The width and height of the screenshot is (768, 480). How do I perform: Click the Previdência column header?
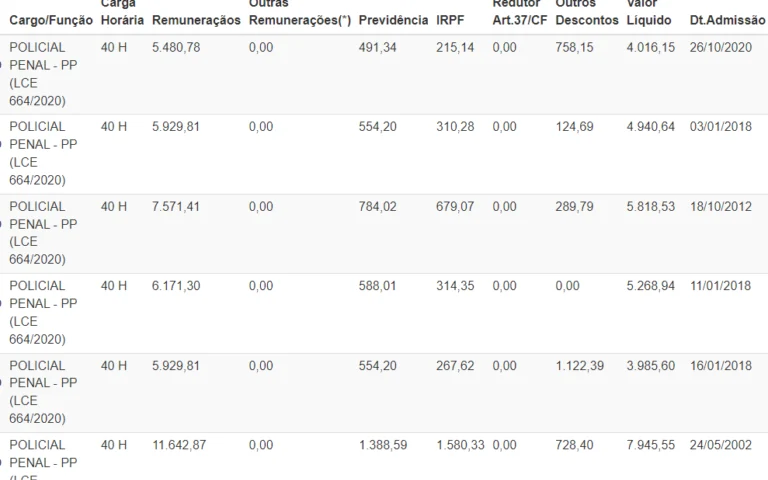coord(393,20)
